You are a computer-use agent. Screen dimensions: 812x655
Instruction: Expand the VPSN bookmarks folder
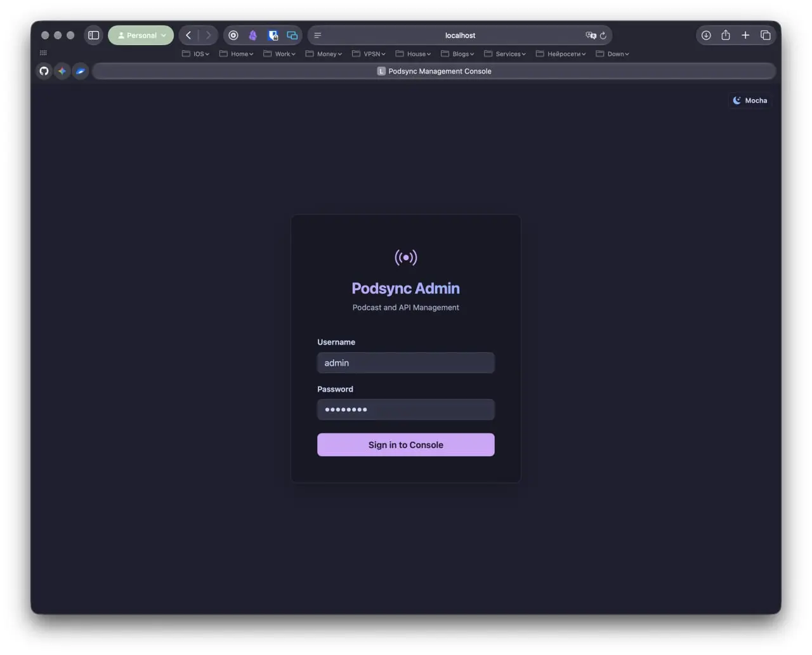pyautogui.click(x=369, y=54)
